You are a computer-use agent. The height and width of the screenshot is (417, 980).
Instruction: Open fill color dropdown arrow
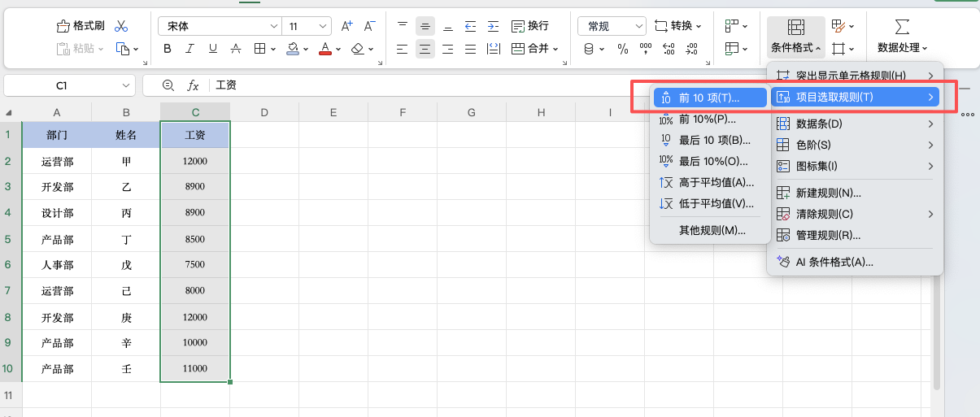306,50
